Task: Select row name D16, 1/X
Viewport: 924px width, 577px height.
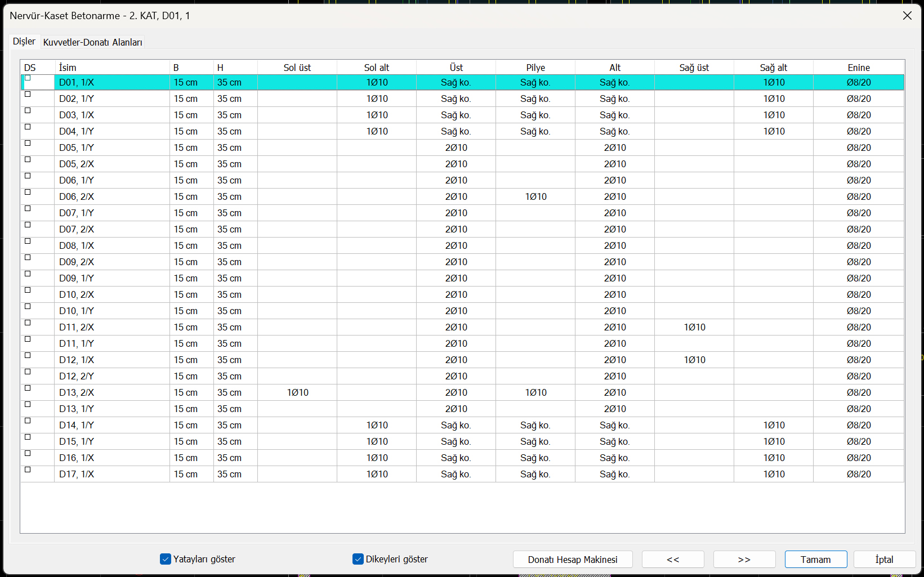Action: (112, 458)
